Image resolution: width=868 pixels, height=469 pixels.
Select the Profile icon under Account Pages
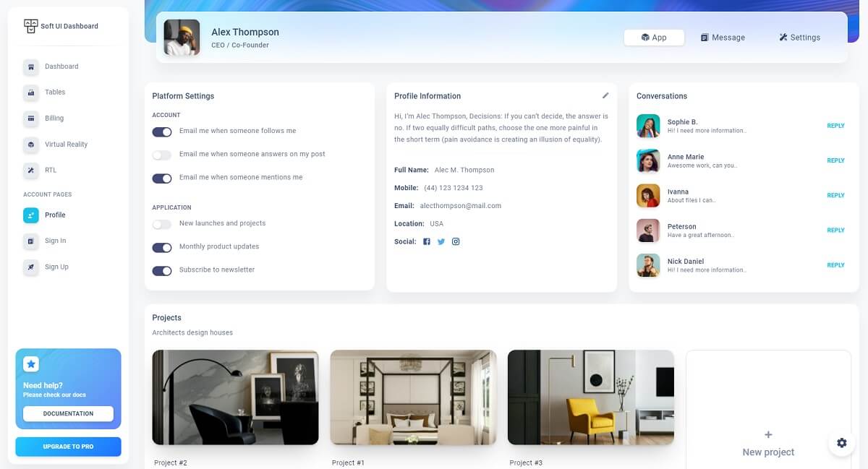(x=30, y=215)
